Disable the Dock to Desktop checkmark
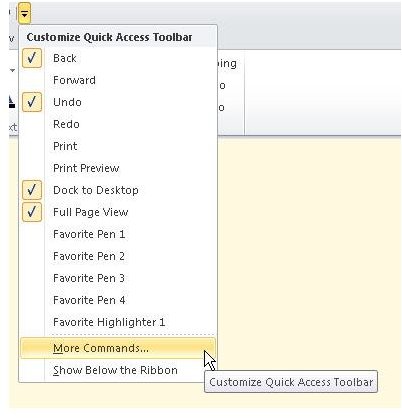The width and height of the screenshot is (402, 418). click(32, 190)
